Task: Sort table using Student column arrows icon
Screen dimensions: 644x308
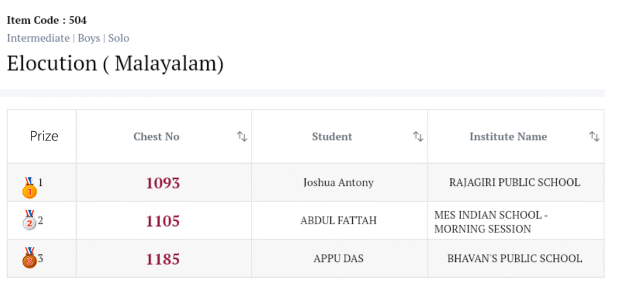Action: [418, 137]
